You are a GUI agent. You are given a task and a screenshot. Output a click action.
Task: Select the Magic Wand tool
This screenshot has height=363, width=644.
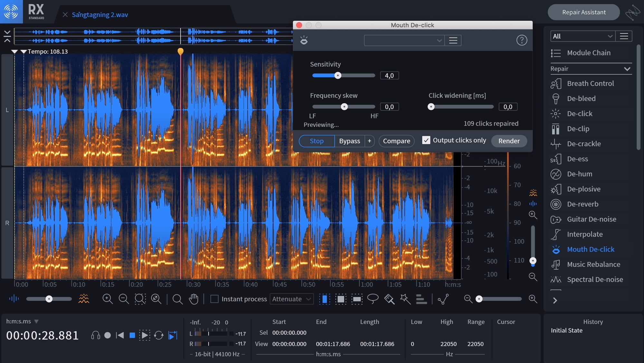pos(405,299)
